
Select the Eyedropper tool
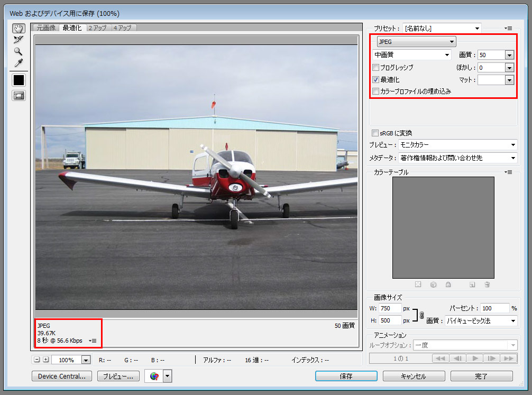click(19, 63)
